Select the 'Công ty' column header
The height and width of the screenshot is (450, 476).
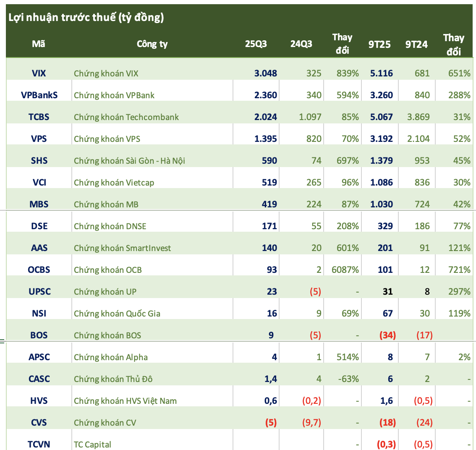[152, 44]
